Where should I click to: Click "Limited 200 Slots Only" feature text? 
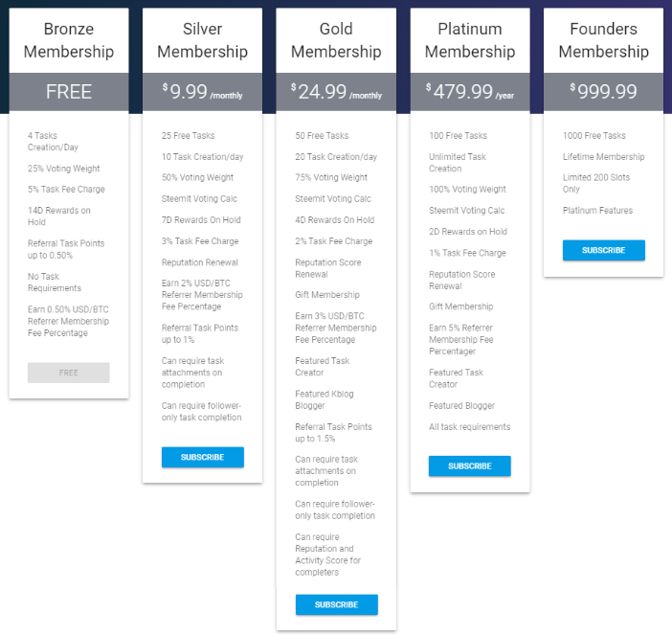(x=596, y=183)
